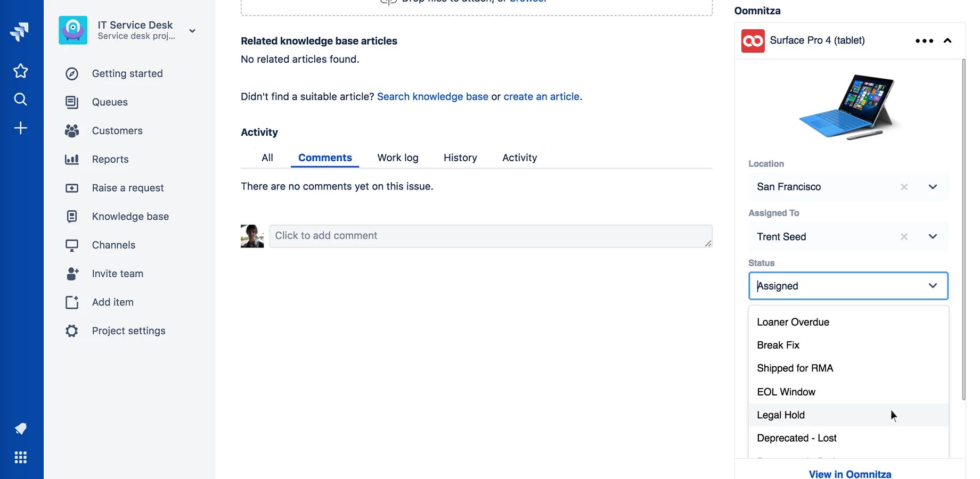
Task: Clear Trent Seed assignment
Action: click(x=904, y=237)
